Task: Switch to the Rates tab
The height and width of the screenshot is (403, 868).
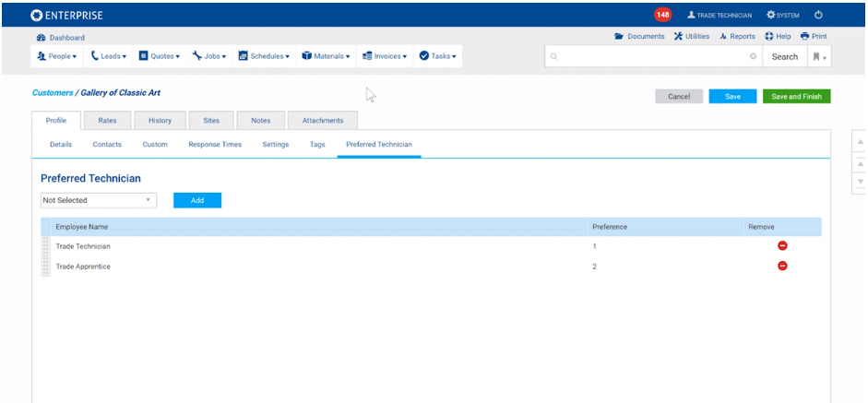Action: click(x=107, y=121)
